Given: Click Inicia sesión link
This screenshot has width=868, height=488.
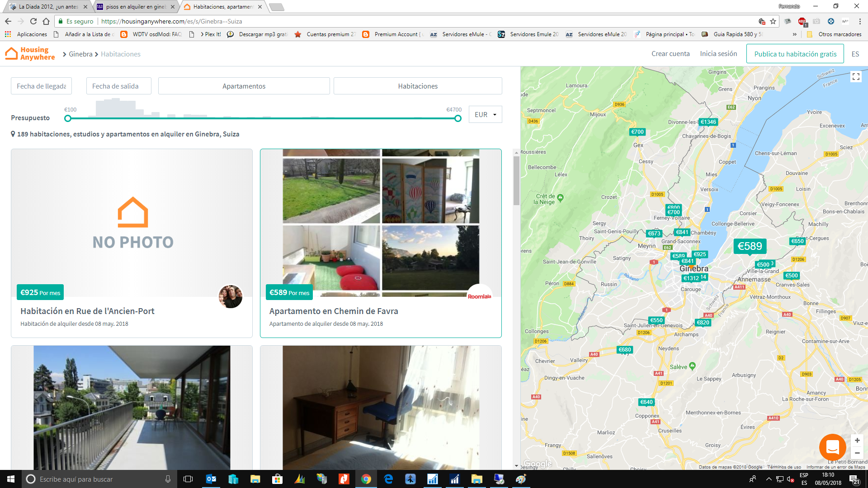Looking at the screenshot, I should (x=718, y=54).
